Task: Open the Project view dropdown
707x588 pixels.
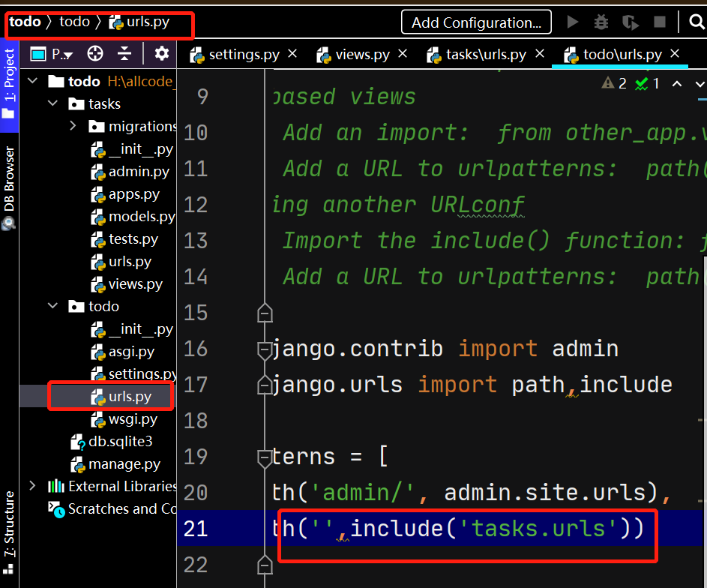Action: [52, 54]
